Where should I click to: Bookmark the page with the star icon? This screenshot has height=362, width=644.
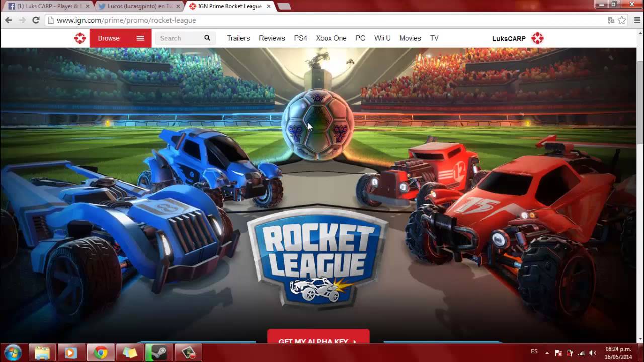click(622, 20)
